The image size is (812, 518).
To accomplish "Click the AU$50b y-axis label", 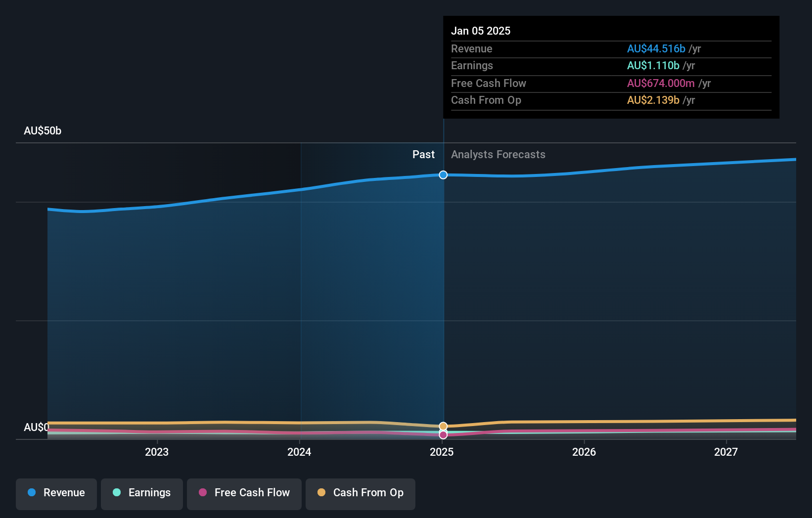I will pyautogui.click(x=43, y=131).
